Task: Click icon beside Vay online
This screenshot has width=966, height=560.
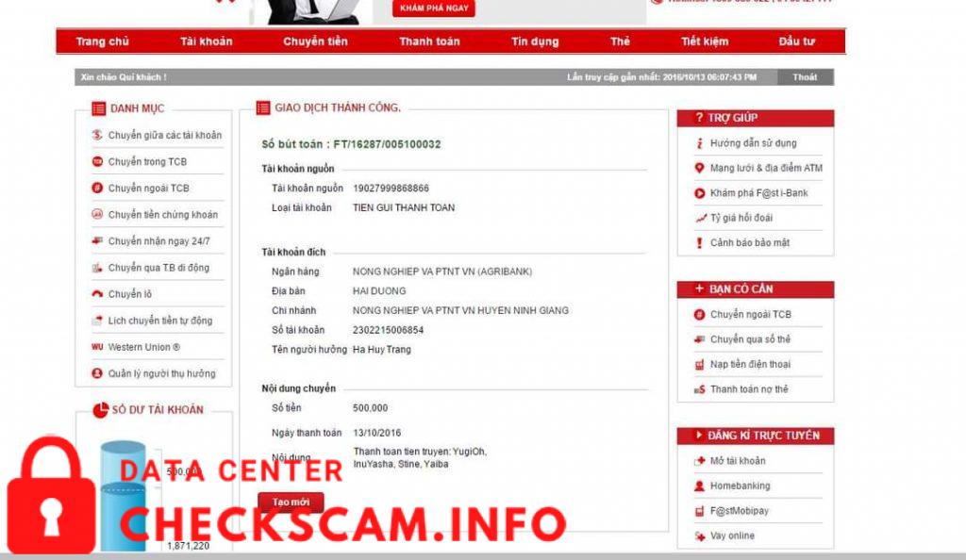Action: pos(699,536)
